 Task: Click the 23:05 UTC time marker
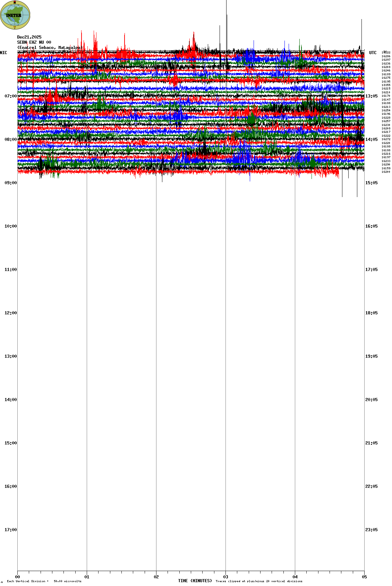click(371, 530)
